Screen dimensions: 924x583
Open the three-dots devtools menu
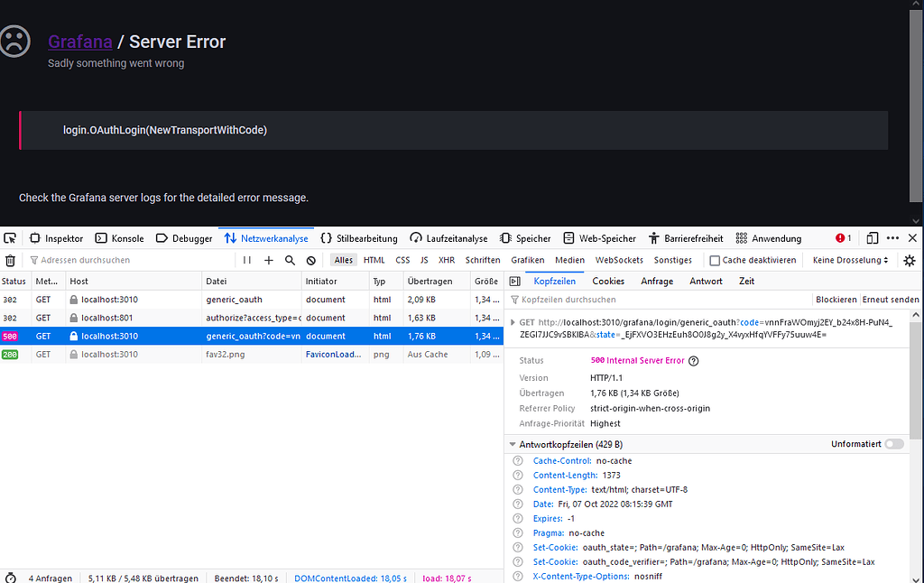pyautogui.click(x=892, y=238)
